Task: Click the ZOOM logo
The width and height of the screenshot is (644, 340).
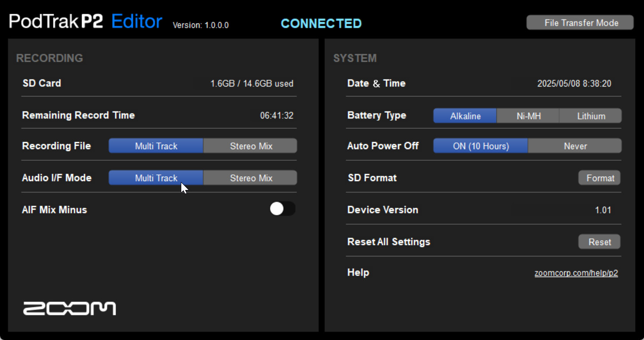Action: point(70,308)
